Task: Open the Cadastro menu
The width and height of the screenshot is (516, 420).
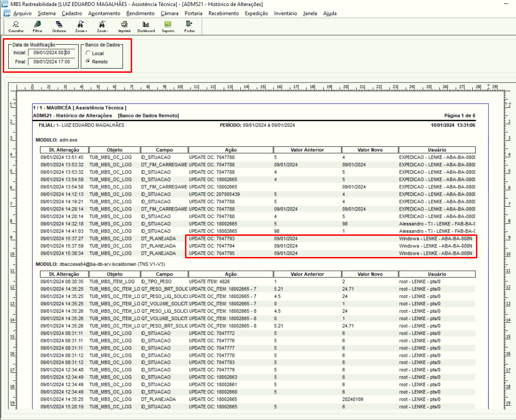Action: (72, 13)
